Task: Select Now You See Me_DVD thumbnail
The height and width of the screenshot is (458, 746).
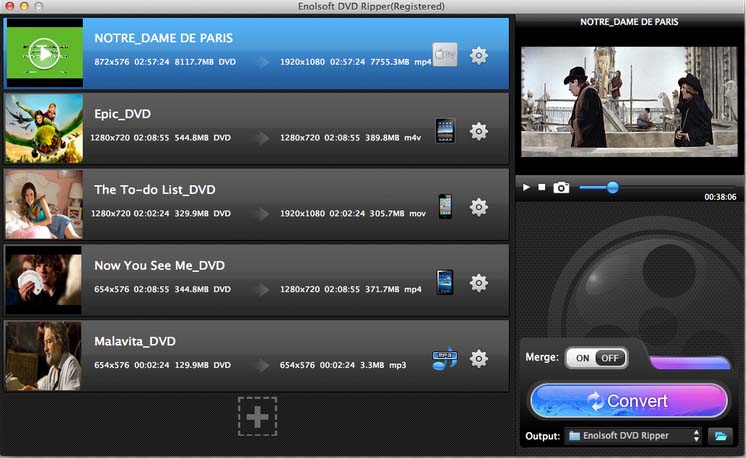Action: (43, 280)
